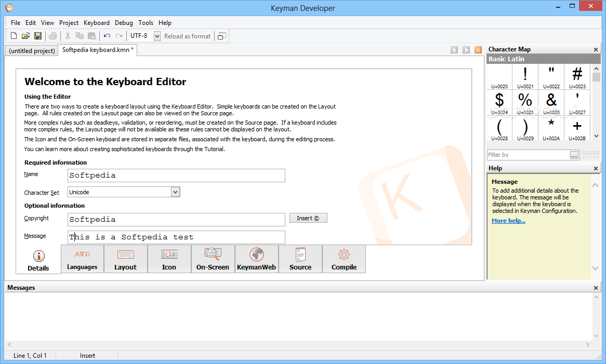Open the Languages tab
The width and height of the screenshot is (606, 364).
pos(82,259)
